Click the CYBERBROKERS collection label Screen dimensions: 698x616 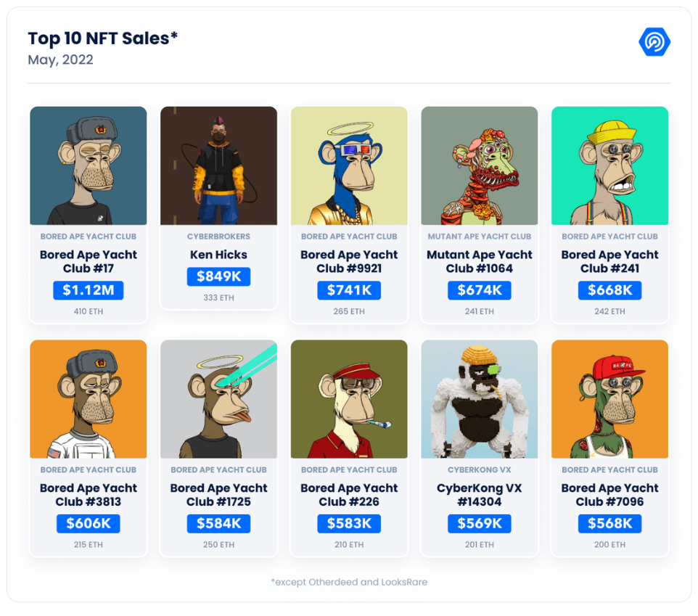pyautogui.click(x=218, y=237)
